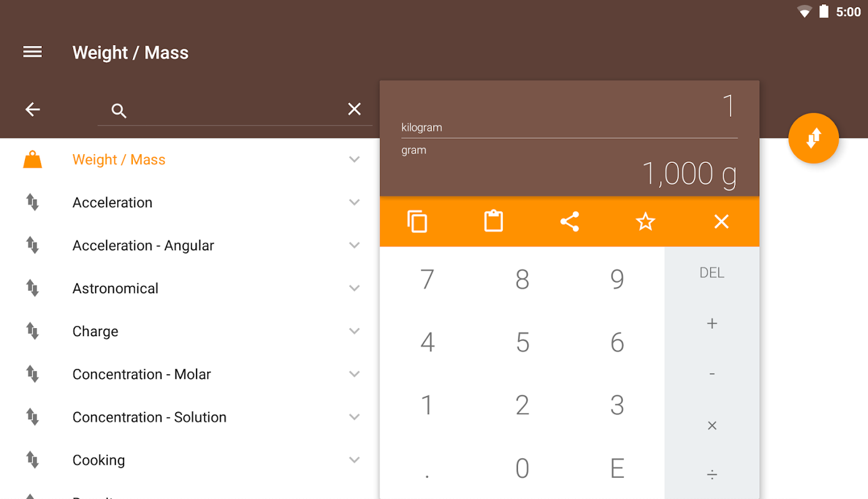The width and height of the screenshot is (868, 499).
Task: Check the battery status icon
Action: 824,11
